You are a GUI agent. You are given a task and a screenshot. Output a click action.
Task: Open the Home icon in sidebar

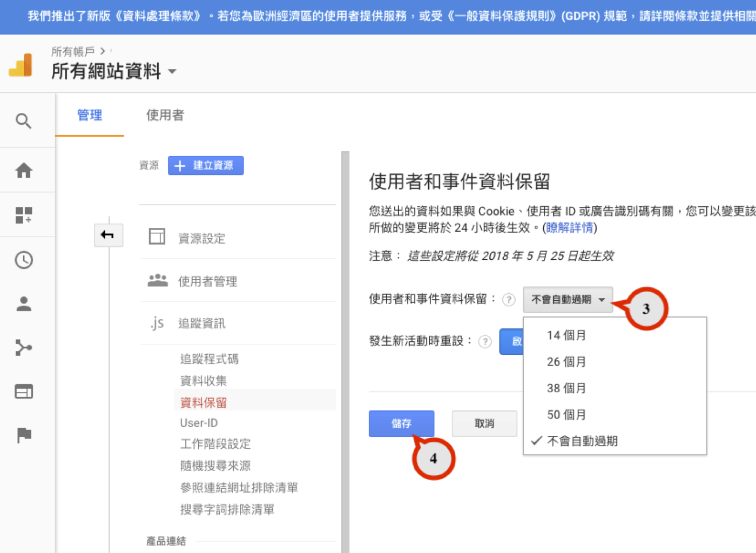(x=24, y=171)
